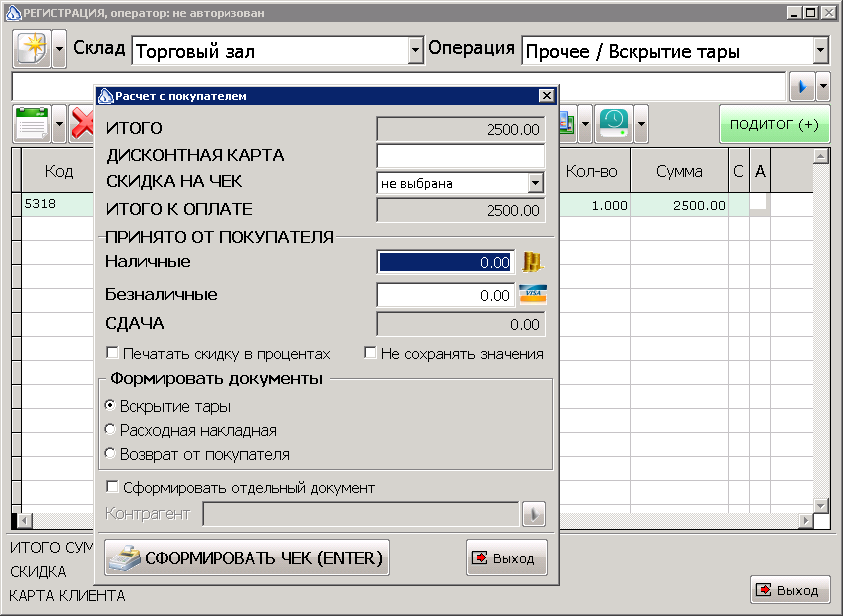This screenshot has height=616, width=843.
Task: Click the ИТОГО read-only amount field
Action: 461,129
